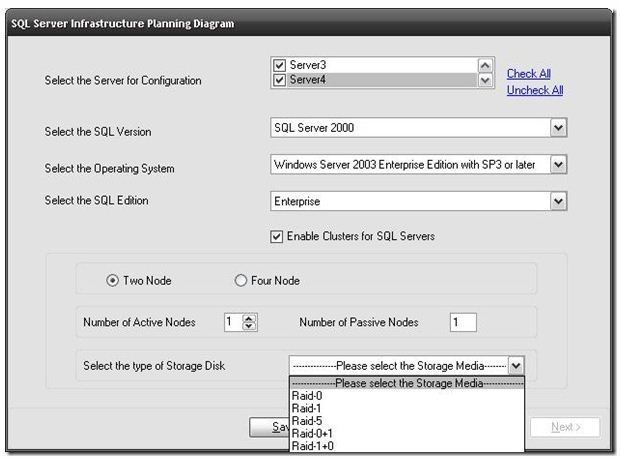Click the Enterprise edition value
Viewport: 620px width, 460px height.
(297, 201)
